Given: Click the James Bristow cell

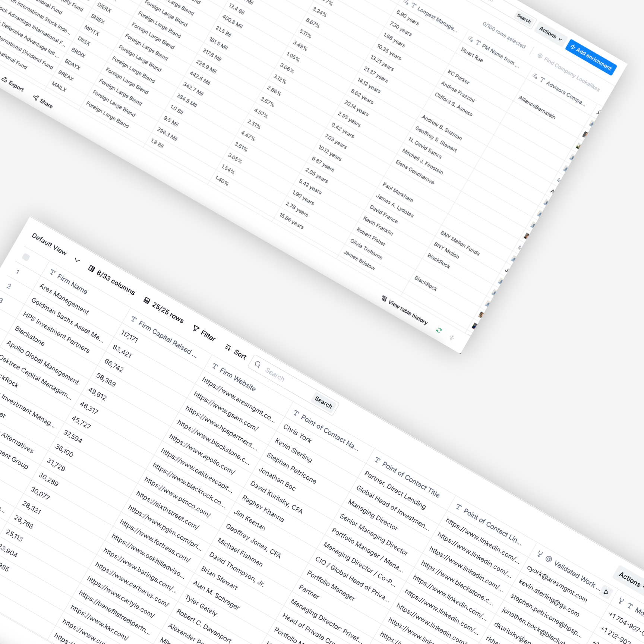Looking at the screenshot, I should coord(359,260).
